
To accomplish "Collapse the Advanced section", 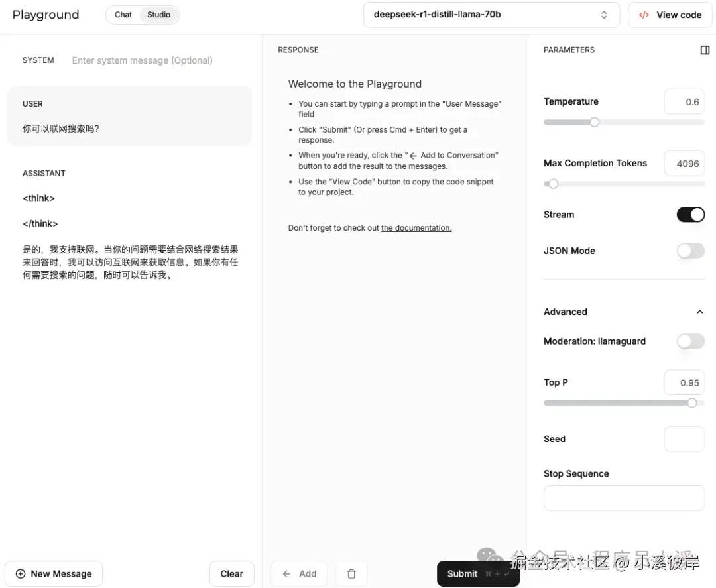I will pos(699,312).
